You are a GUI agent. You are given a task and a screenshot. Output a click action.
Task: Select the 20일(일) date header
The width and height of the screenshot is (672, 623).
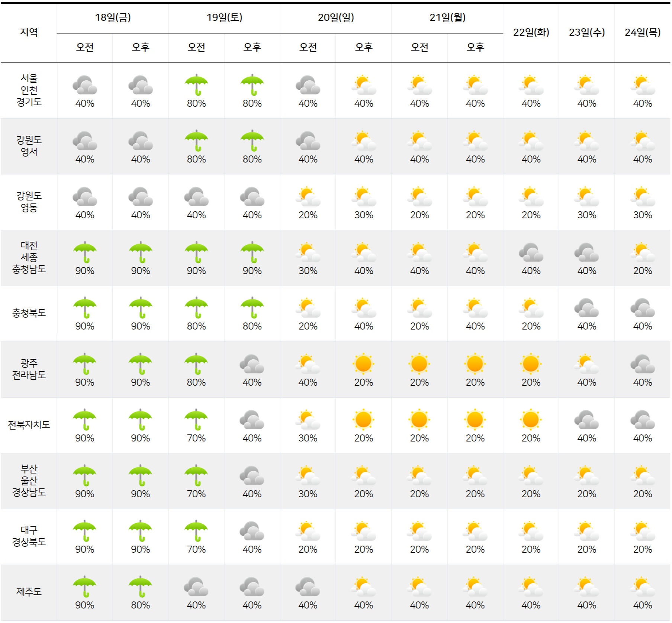click(336, 17)
